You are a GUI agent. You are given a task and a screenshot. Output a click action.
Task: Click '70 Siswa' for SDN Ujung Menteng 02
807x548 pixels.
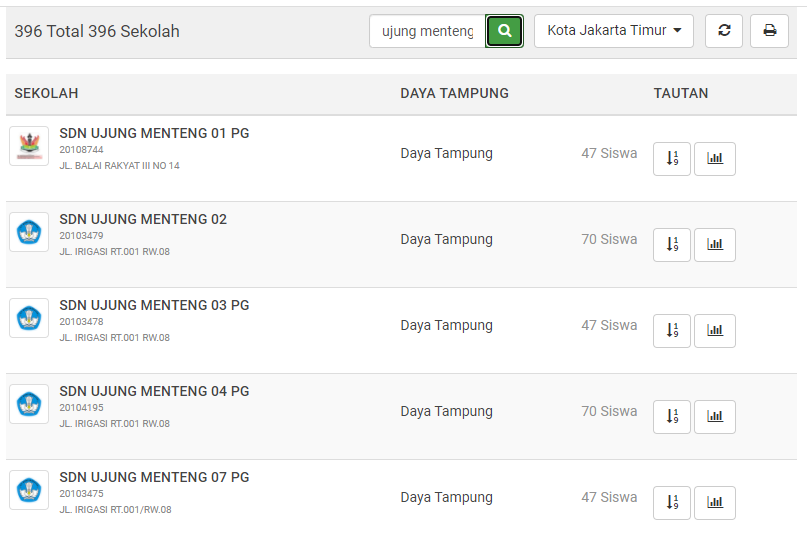click(609, 239)
